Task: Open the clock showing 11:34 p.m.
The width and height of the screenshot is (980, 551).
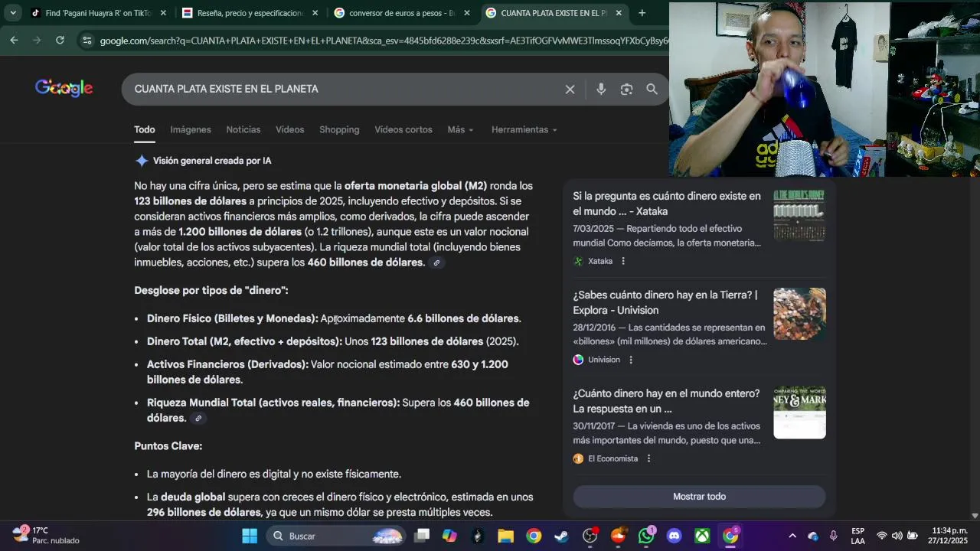Action: [x=949, y=535]
